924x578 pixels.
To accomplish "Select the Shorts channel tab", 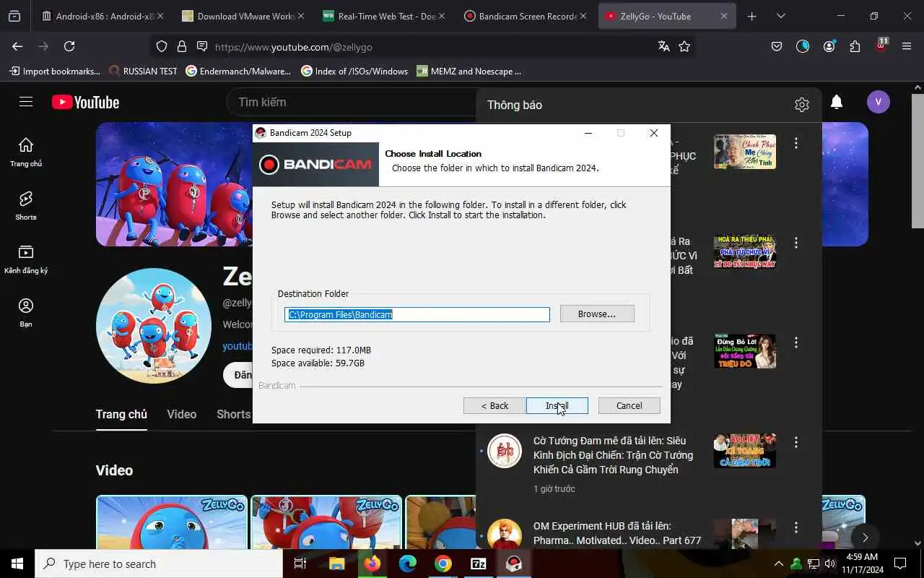I will point(233,414).
